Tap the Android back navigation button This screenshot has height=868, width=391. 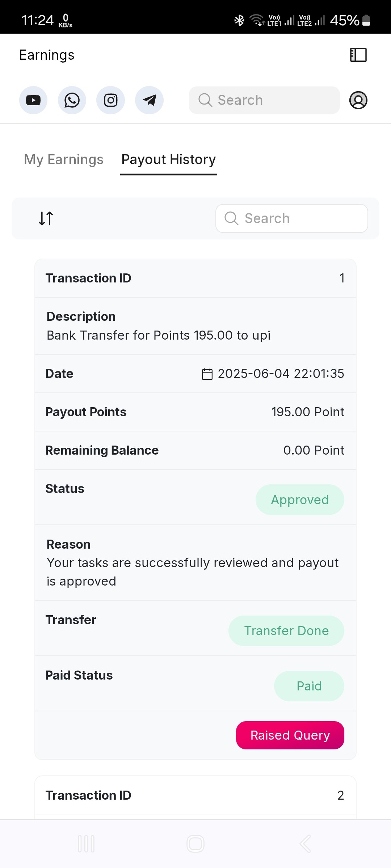coord(305,844)
